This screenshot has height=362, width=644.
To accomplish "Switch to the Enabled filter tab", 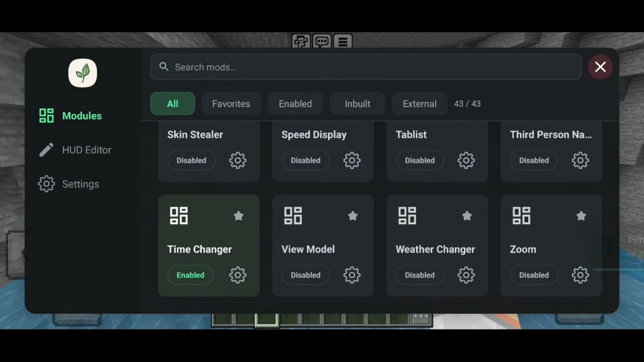I will point(296,104).
